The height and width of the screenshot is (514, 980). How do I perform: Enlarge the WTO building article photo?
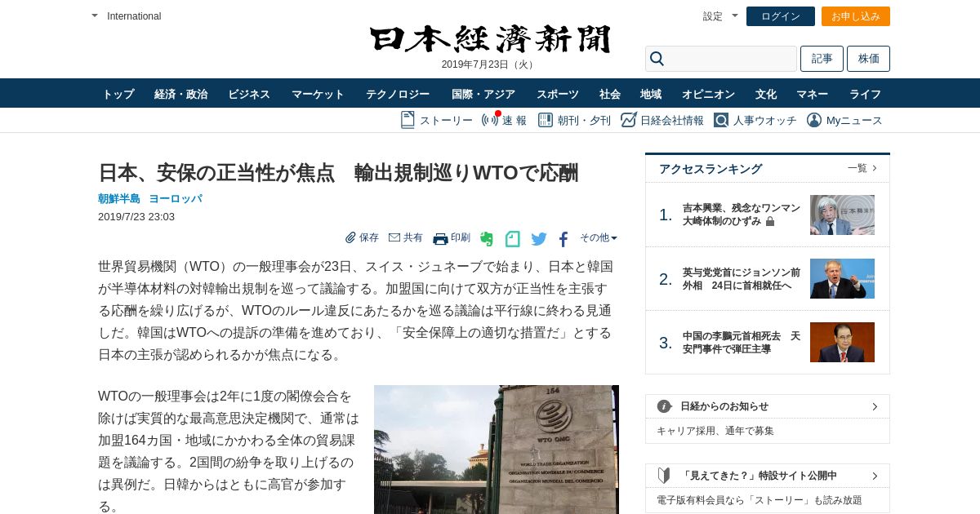click(x=497, y=450)
